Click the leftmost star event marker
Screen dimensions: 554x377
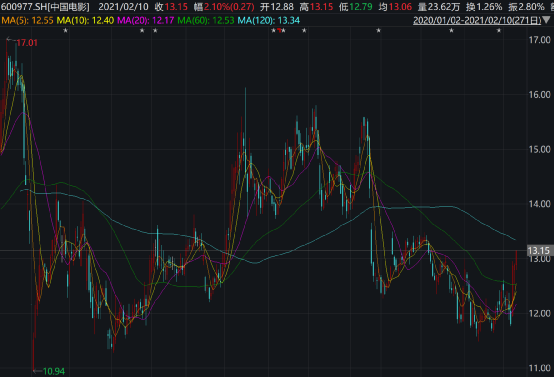tap(65, 31)
